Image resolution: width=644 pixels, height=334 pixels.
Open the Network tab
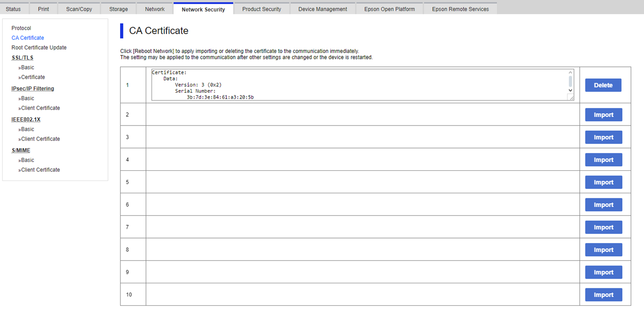[x=155, y=9]
